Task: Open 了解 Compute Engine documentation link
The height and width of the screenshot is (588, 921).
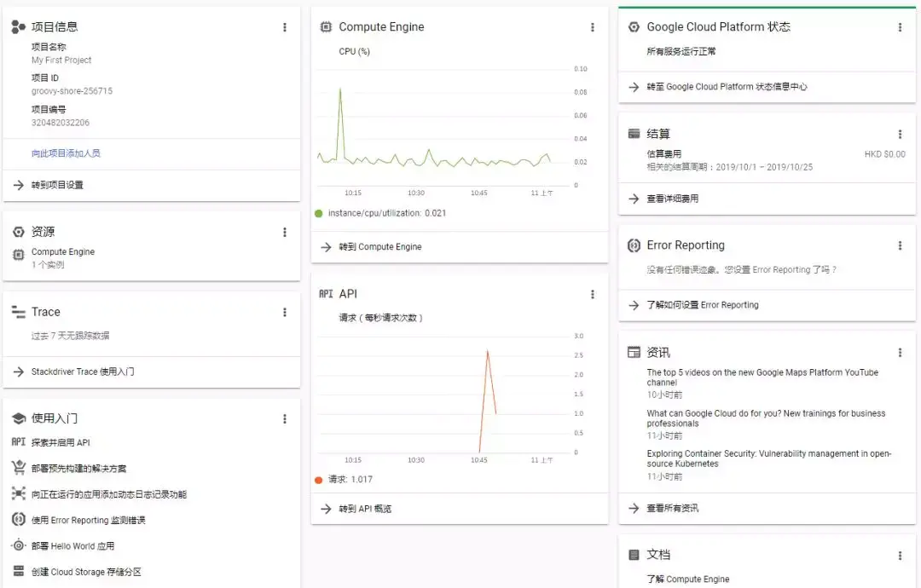Action: pyautogui.click(x=688, y=579)
